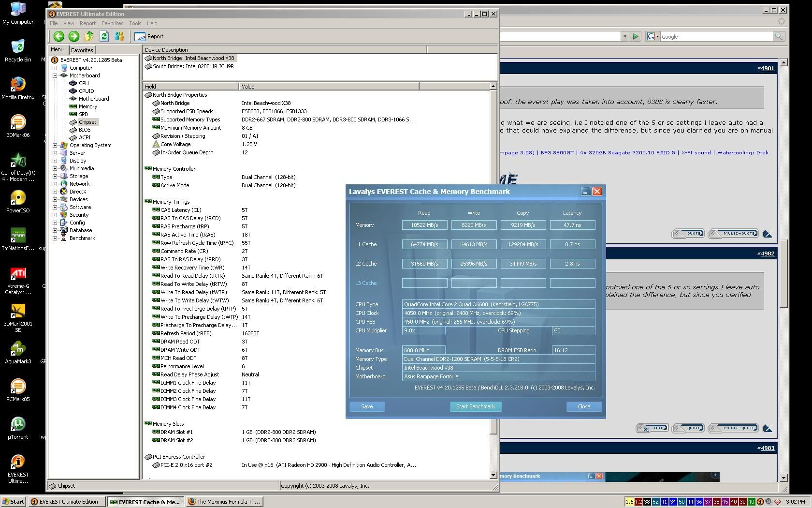The width and height of the screenshot is (812, 508).
Task: Expand the Storage tree node
Action: point(55,176)
